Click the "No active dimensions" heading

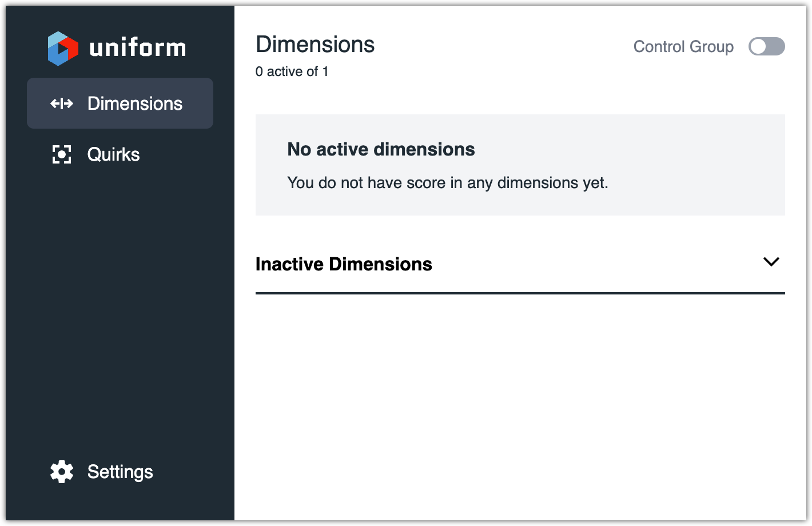click(x=381, y=149)
